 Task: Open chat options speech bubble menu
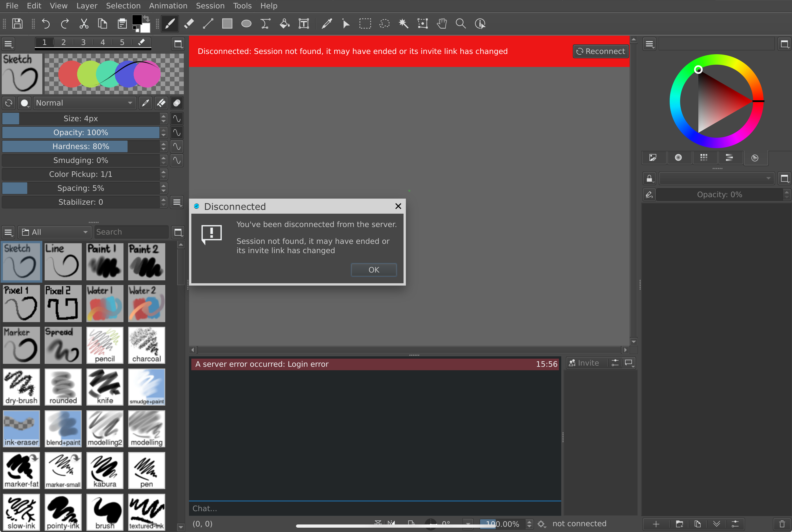[x=629, y=363]
